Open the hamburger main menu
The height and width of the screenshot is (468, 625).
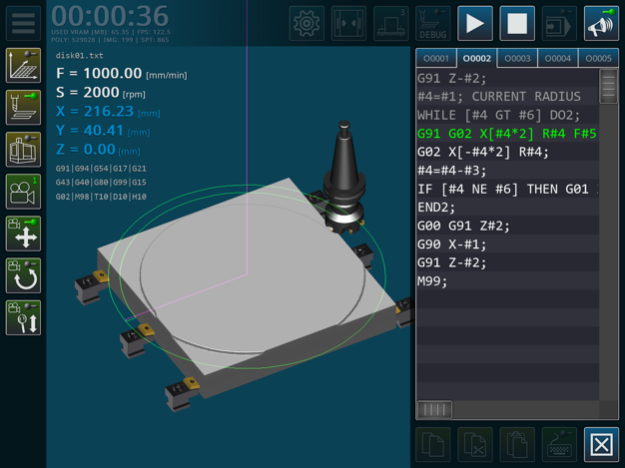click(23, 23)
